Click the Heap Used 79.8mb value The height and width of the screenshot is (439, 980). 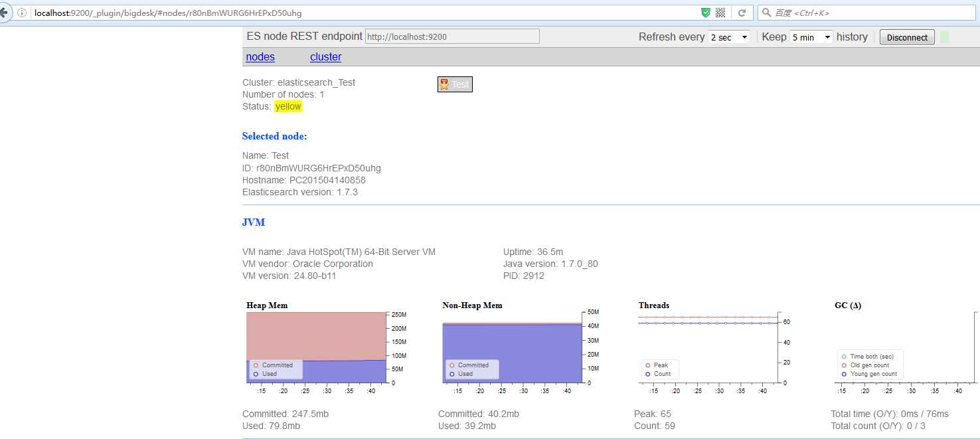[x=271, y=426]
